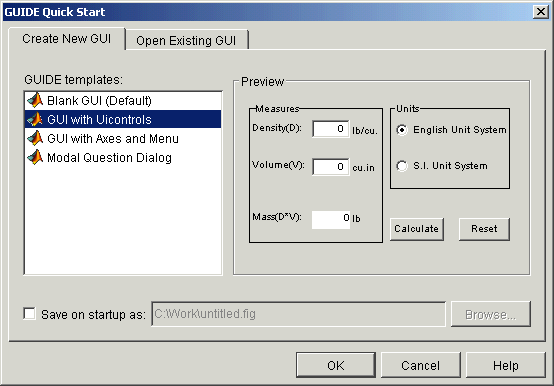Viewport: 554px width, 386px height.
Task: Click the MATLAB icon beside GUI with Uicontrols
Action: tap(35, 119)
